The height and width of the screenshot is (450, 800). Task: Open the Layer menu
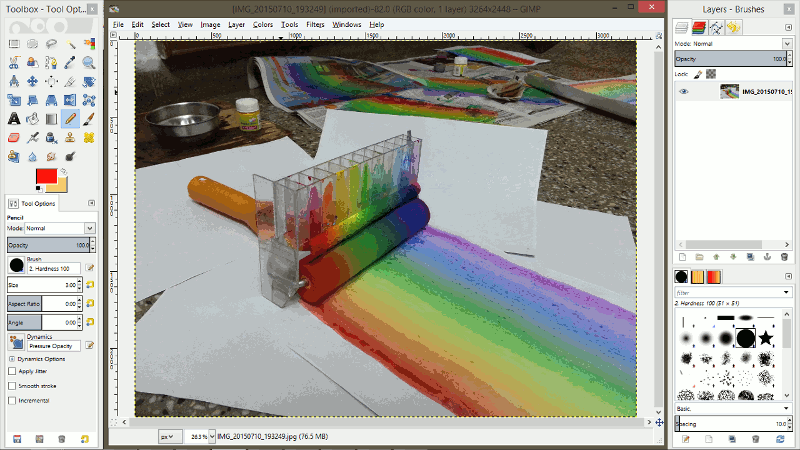(236, 24)
